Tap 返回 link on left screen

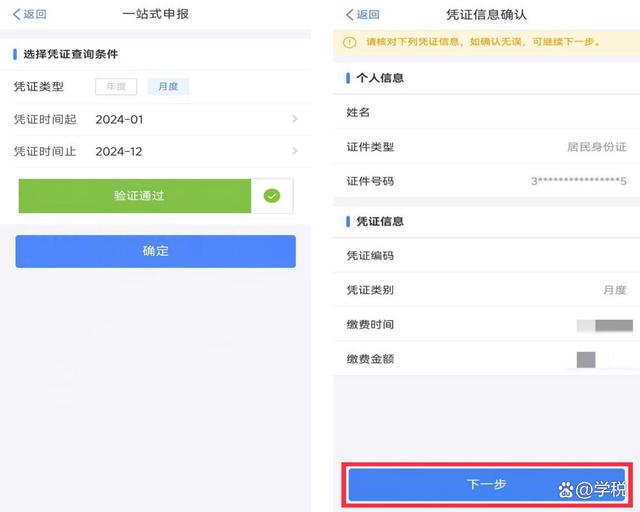click(35, 14)
